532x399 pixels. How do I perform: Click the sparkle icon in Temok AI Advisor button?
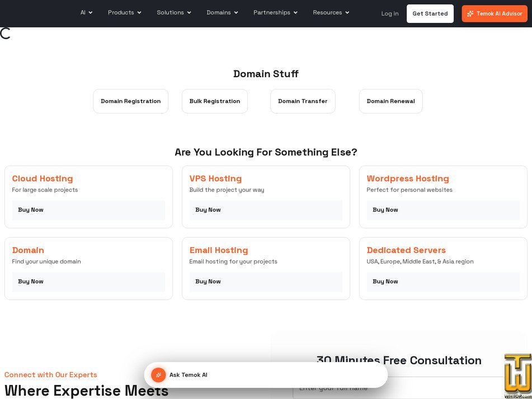470,14
